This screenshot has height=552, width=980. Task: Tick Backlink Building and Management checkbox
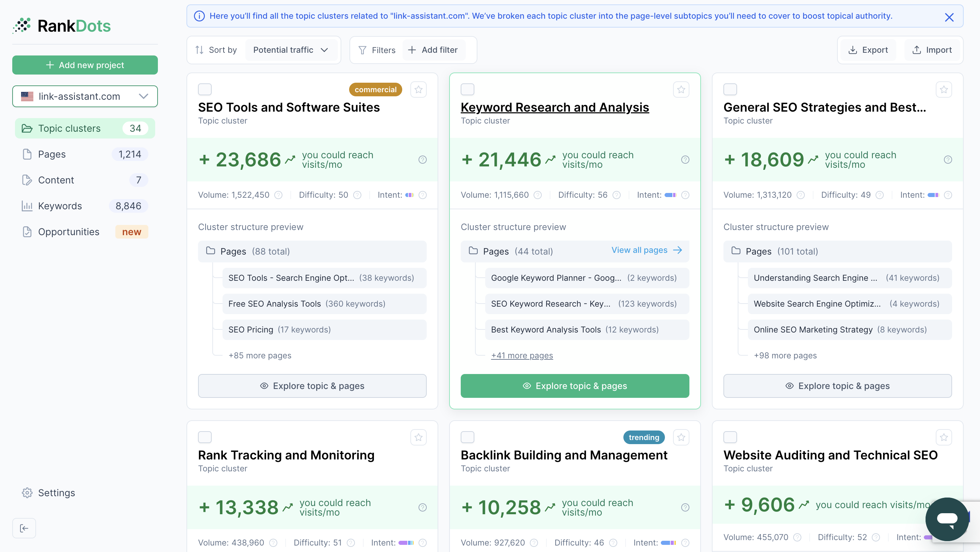tap(468, 437)
